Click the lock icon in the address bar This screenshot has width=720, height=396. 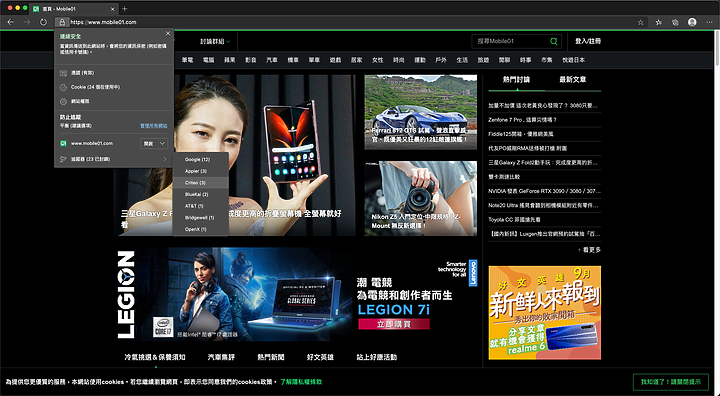tap(62, 22)
